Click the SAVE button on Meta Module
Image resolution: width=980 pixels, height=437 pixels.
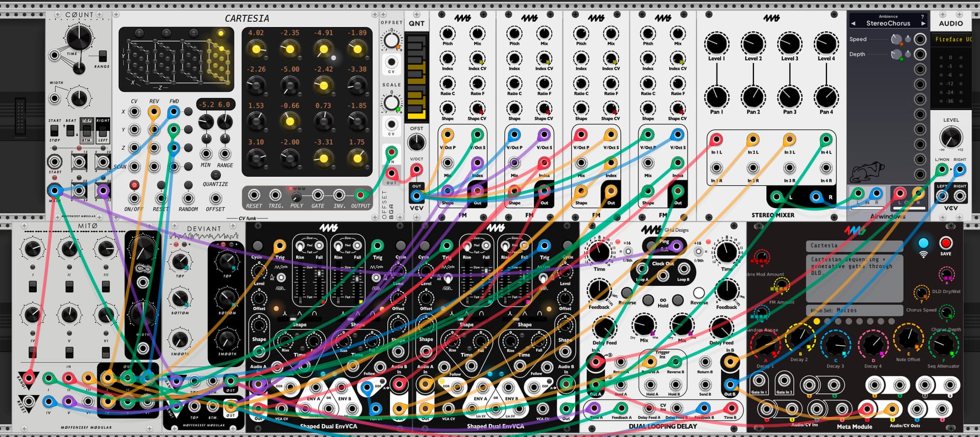[946, 243]
